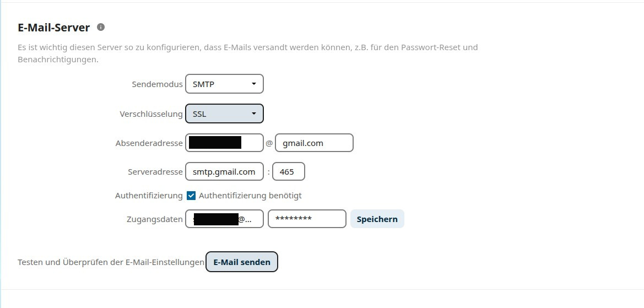Click the info icon beside E-Mail-Server heading

click(101, 27)
